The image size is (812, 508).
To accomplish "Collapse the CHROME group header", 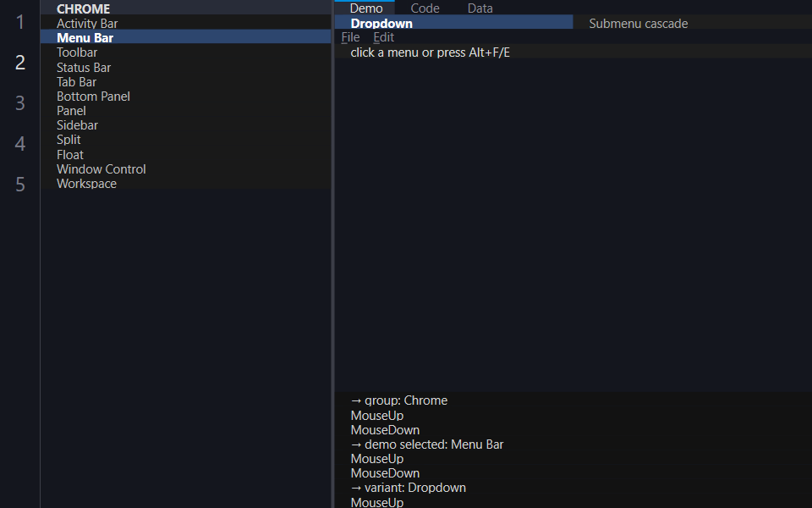I will coord(185,8).
